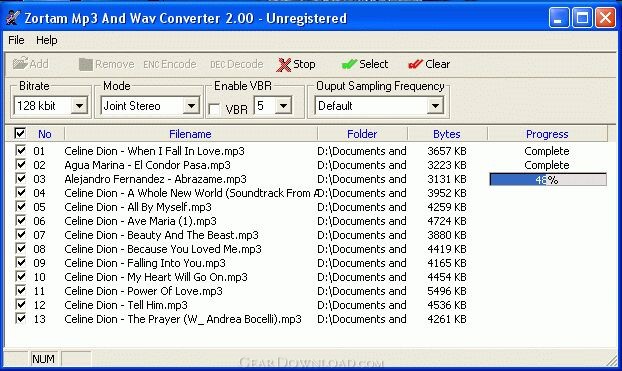The image size is (622, 371).
Task: Select file Celine Dion - When I Fall In Love.mp3
Action: (154, 151)
